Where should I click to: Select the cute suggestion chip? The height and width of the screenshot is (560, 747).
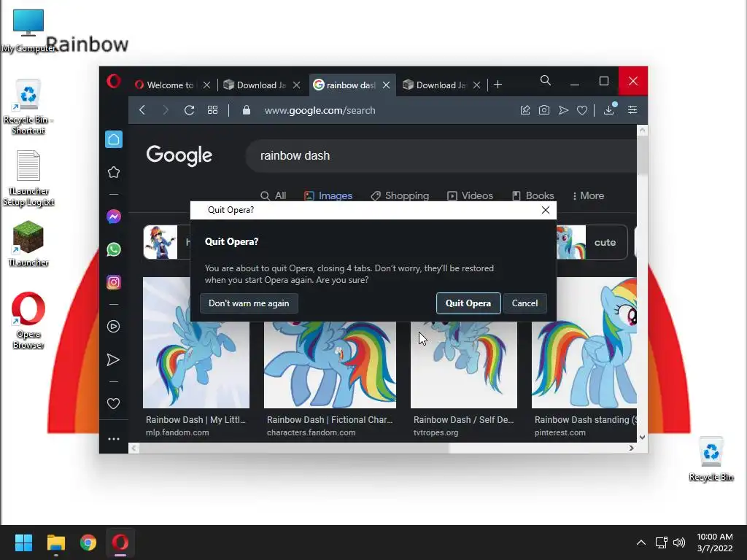(592, 242)
